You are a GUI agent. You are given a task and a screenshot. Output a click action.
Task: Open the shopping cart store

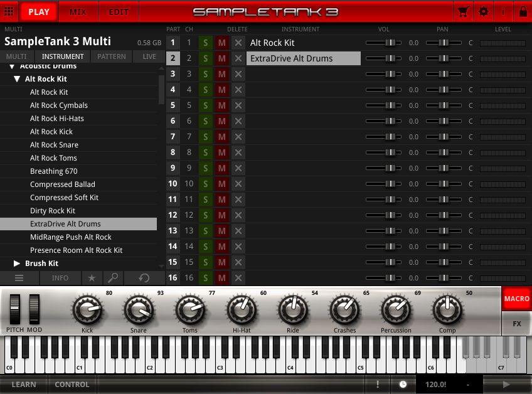click(463, 11)
